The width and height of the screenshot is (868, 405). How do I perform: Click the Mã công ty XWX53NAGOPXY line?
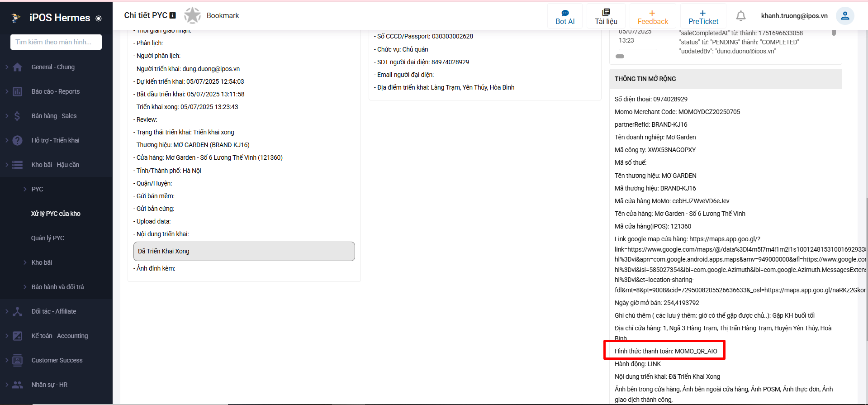[655, 150]
